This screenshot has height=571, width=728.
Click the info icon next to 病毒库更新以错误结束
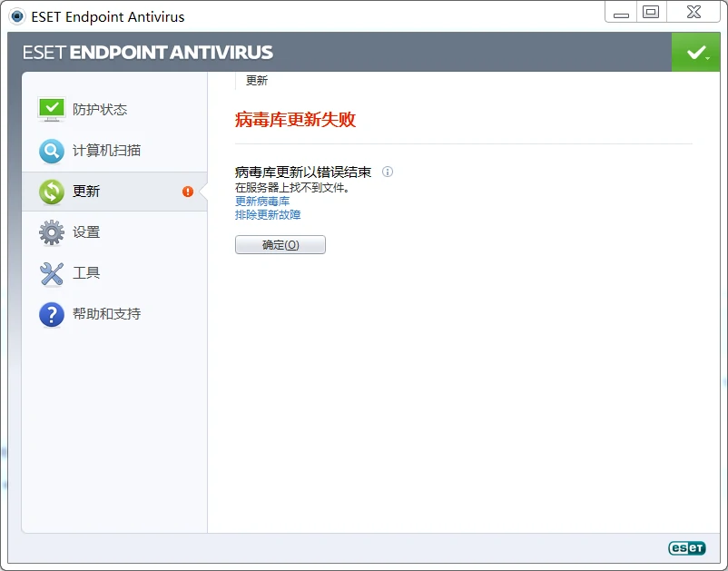pyautogui.click(x=388, y=172)
